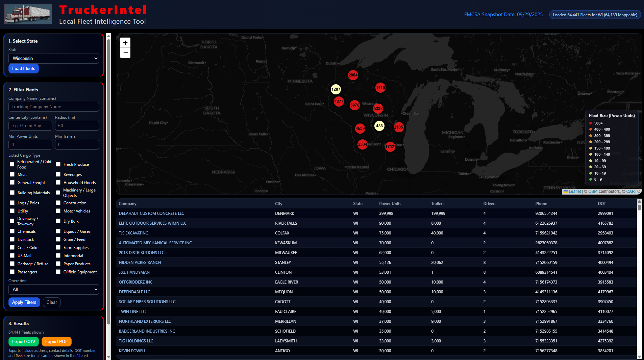Click the zoom in control on the map
644x360 pixels.
pos(125,42)
